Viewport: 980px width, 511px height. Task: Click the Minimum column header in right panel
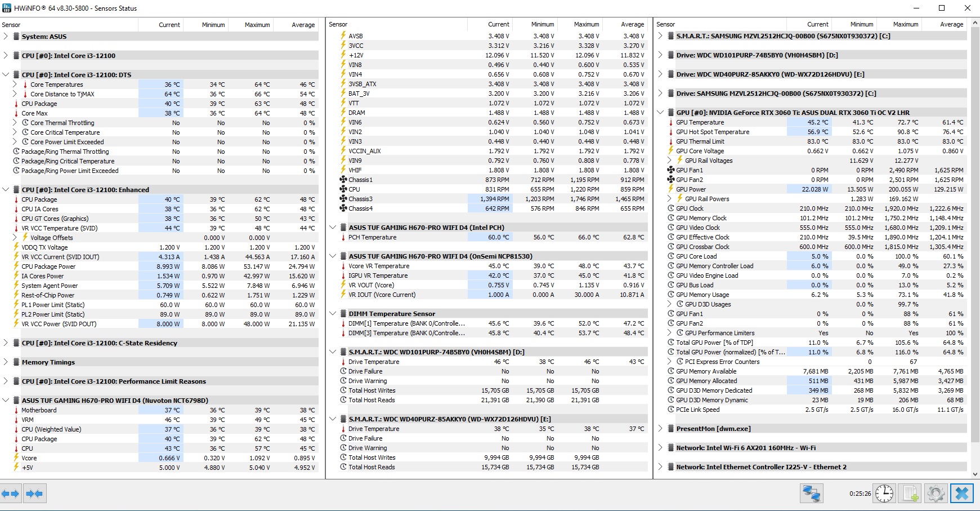click(854, 24)
